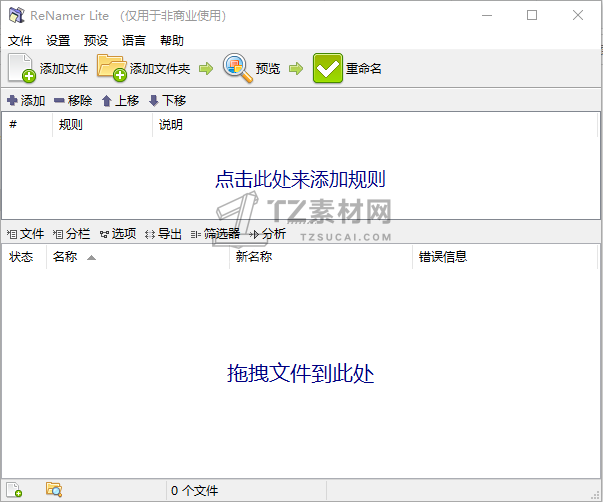This screenshot has width=603, height=502.
Task: Click the folder search icon in status bar
Action: pos(54,490)
